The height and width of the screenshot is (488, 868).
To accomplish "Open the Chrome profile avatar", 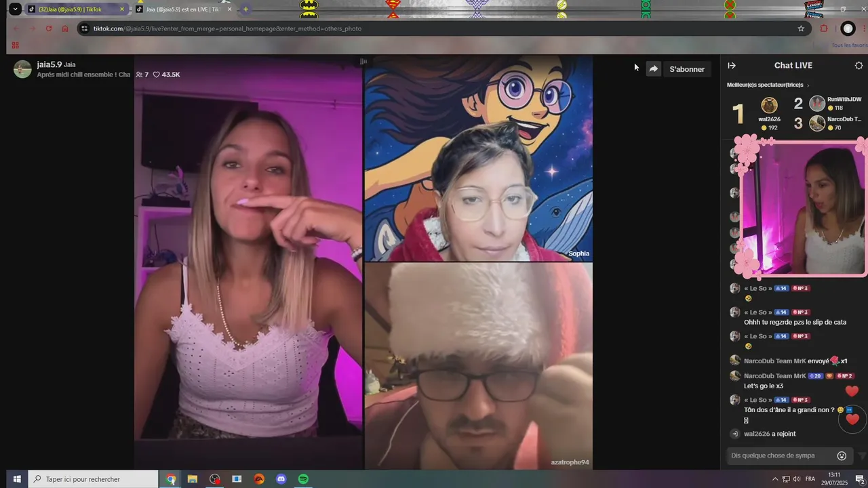I will click(x=848, y=28).
